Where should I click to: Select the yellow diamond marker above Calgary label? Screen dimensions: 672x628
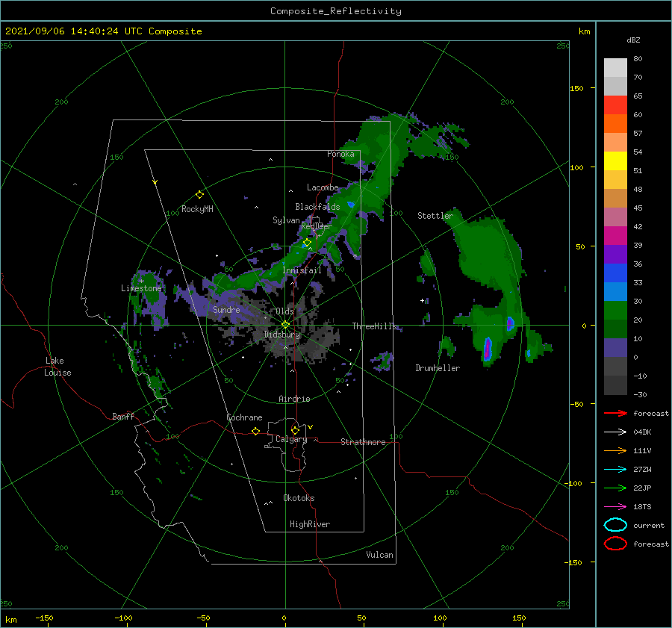click(x=295, y=430)
